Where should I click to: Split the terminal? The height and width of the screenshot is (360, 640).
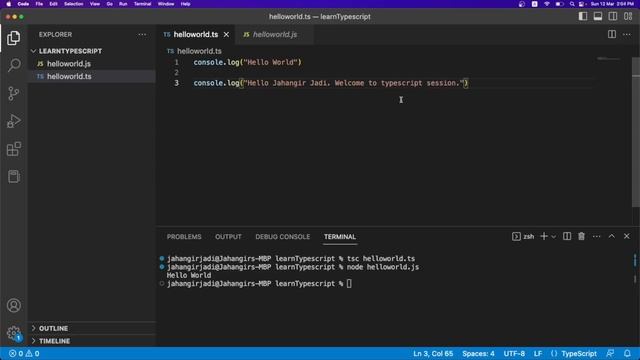coord(567,236)
